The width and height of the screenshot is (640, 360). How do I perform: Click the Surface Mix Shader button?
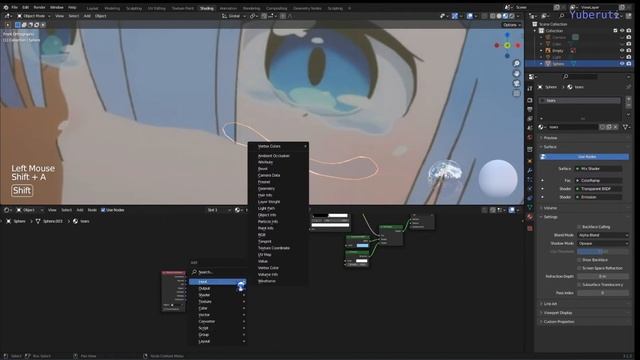click(x=599, y=169)
